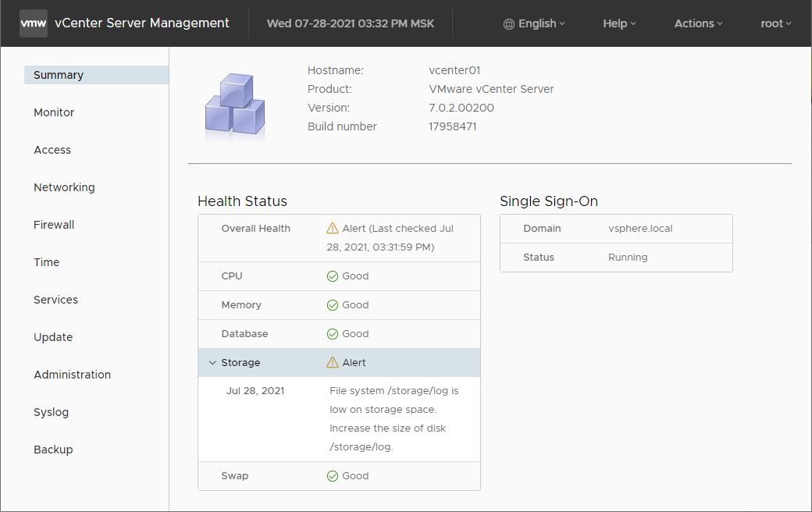This screenshot has width=812, height=512.
Task: Go to the Monitor section
Action: pos(54,112)
